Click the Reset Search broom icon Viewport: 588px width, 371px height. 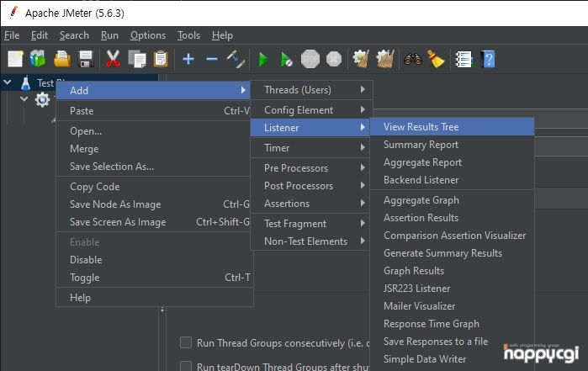point(436,59)
